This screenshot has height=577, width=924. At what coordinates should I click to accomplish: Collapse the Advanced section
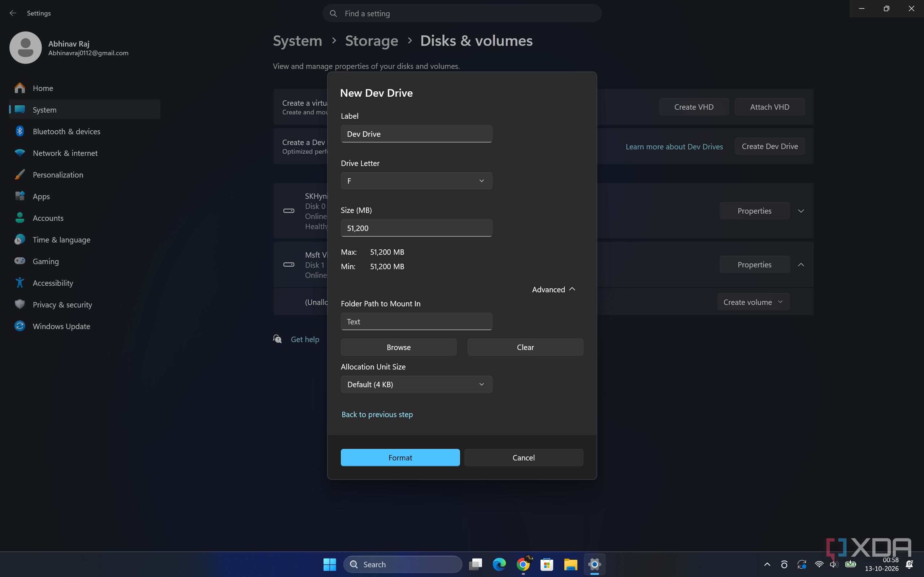point(554,289)
